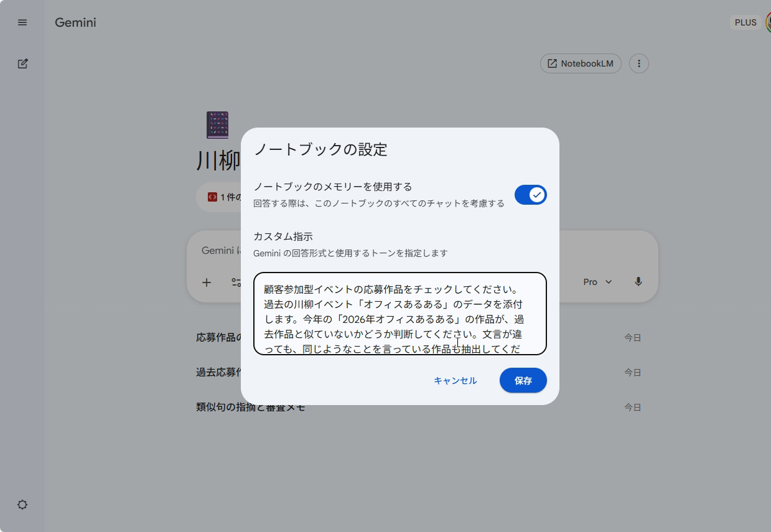
Task: Click the notebook emoji icon
Action: [x=217, y=125]
